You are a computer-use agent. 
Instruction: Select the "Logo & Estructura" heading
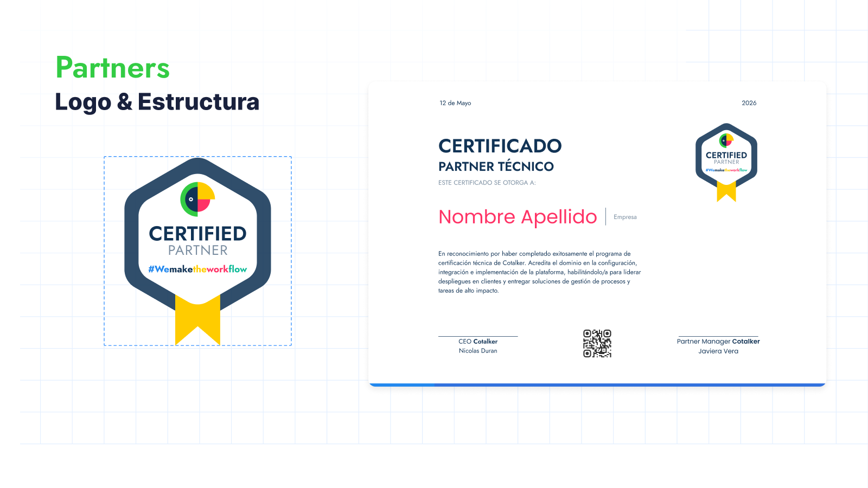tap(157, 102)
